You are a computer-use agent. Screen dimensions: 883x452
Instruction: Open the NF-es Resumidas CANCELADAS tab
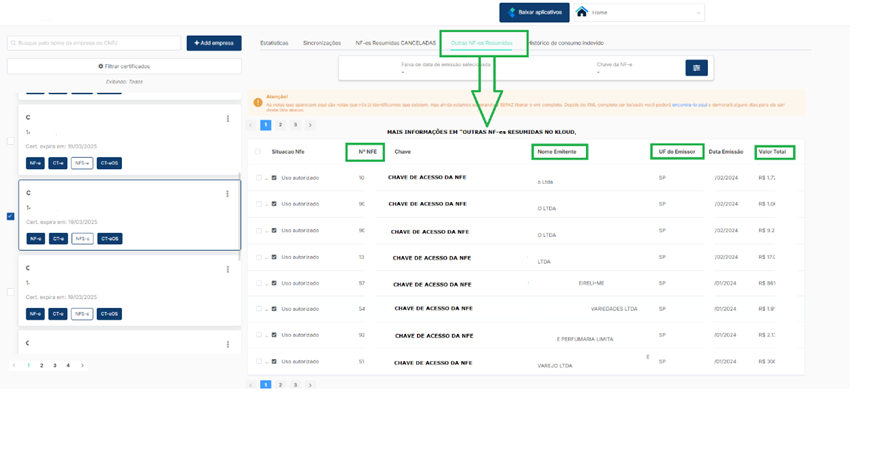coord(396,43)
